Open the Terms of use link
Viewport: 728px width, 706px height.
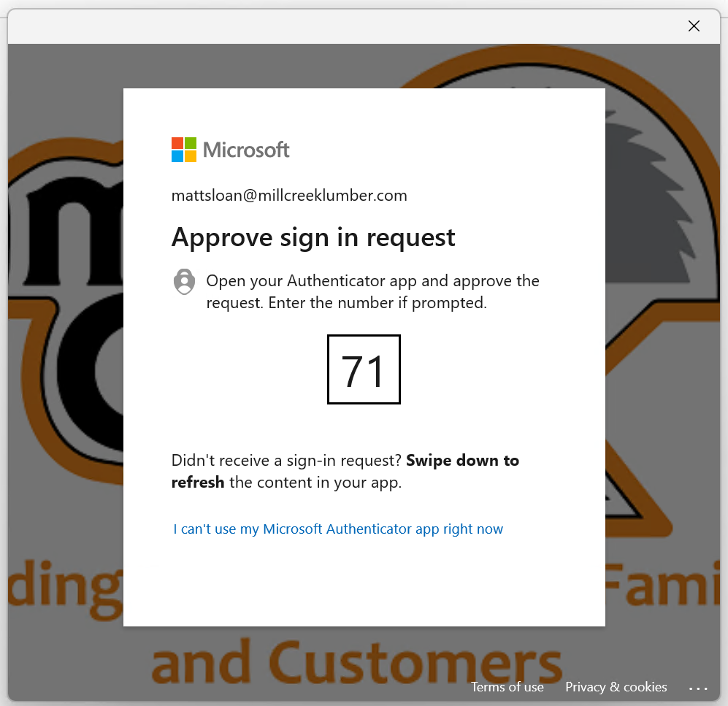coord(507,687)
